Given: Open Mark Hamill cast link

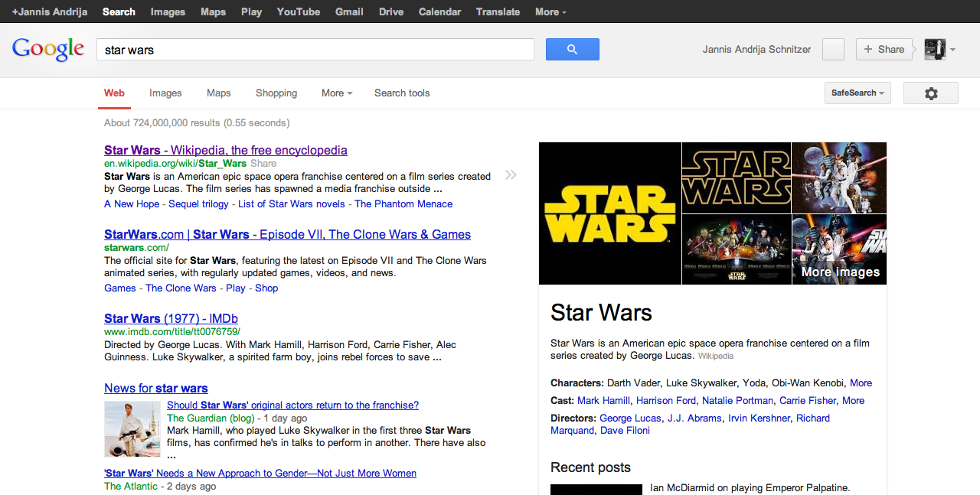Looking at the screenshot, I should coord(603,401).
